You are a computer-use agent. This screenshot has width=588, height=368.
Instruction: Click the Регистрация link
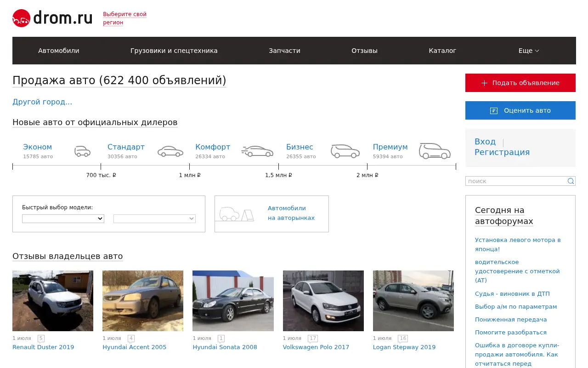[x=502, y=152]
